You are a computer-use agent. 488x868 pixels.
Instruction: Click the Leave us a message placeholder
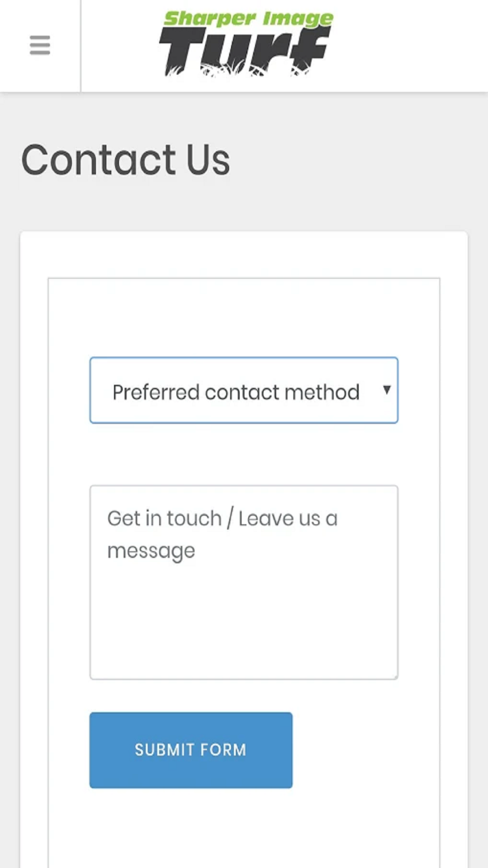point(222,535)
